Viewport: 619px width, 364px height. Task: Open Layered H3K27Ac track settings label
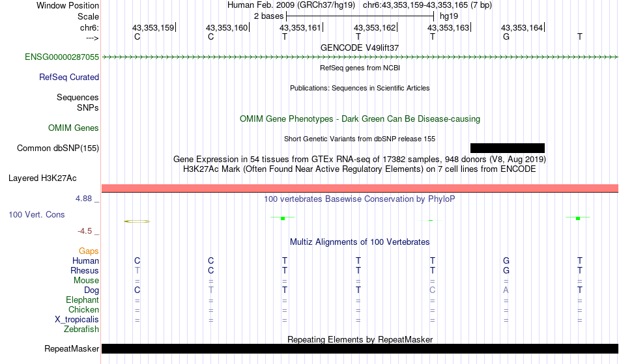click(x=42, y=178)
